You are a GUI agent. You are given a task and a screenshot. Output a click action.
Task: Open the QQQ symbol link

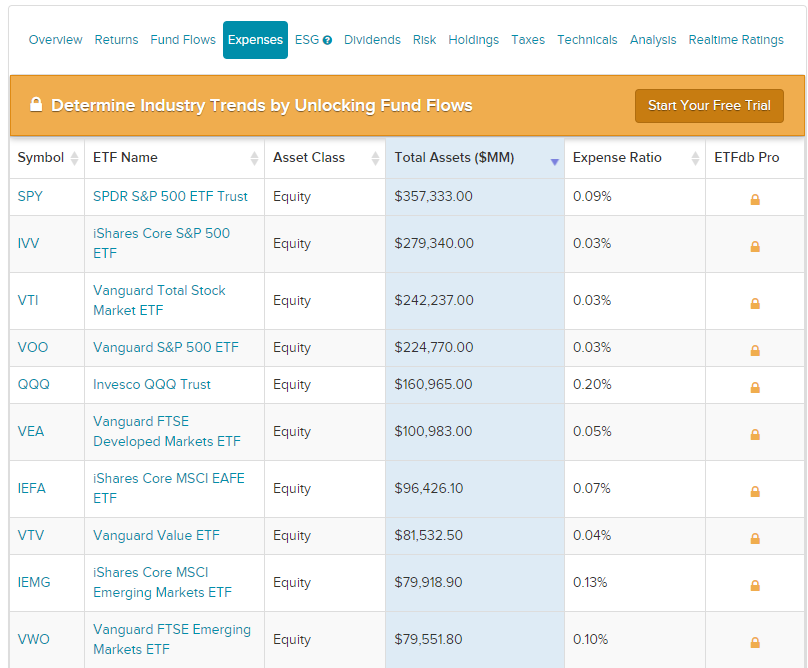click(x=33, y=385)
